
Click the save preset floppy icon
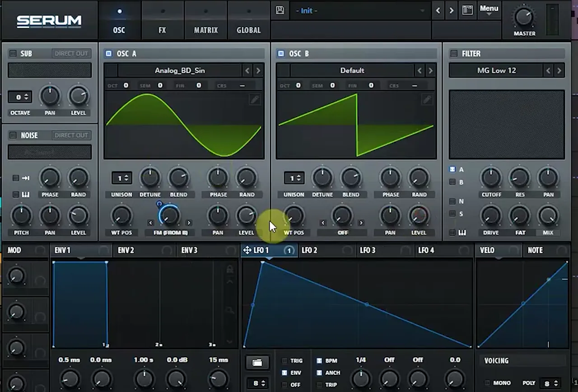280,10
